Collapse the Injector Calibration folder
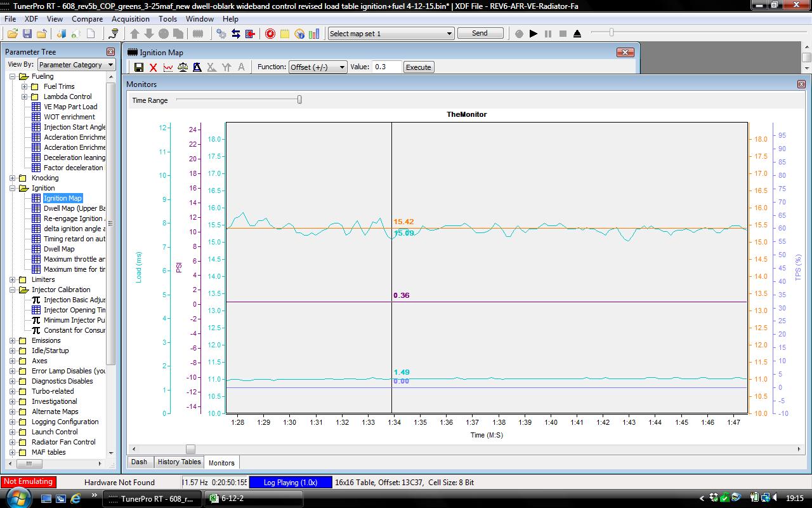Viewport: 812px width, 508px height. [x=12, y=290]
